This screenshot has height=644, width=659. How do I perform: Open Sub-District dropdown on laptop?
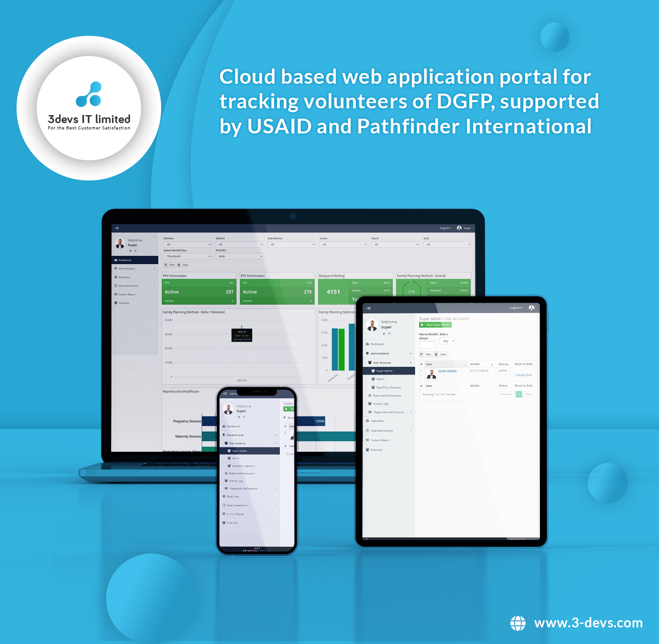point(291,245)
